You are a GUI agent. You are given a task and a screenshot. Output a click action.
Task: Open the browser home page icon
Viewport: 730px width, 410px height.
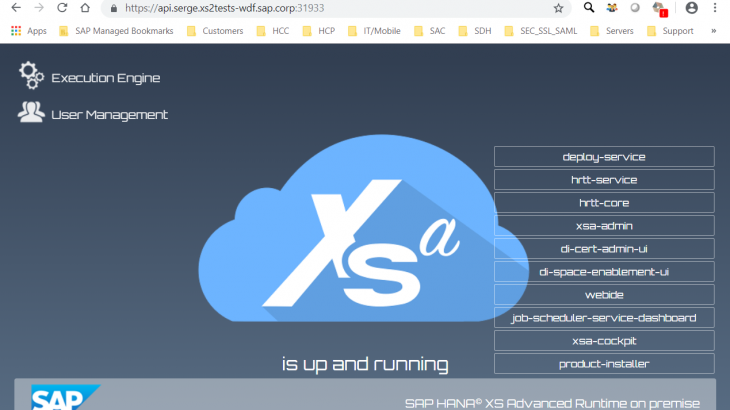pyautogui.click(x=85, y=8)
